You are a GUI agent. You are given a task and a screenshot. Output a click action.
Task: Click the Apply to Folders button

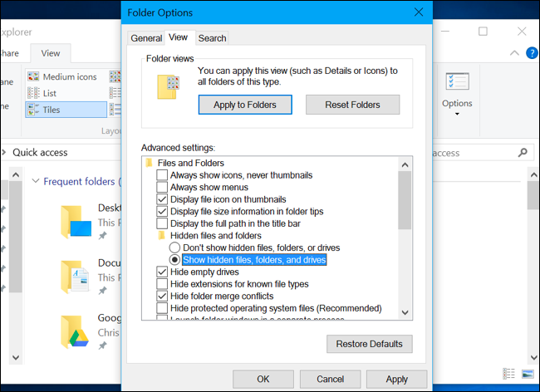pyautogui.click(x=245, y=105)
